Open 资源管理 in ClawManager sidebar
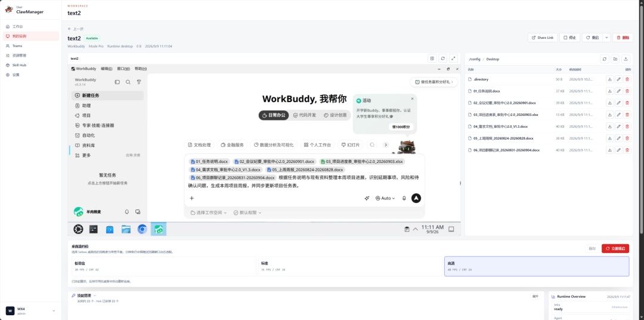This screenshot has height=320, width=644. [x=31, y=56]
